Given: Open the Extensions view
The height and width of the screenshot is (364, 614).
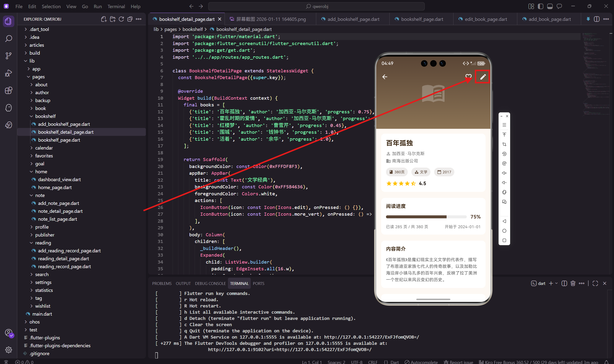Looking at the screenshot, I should click(x=8, y=91).
